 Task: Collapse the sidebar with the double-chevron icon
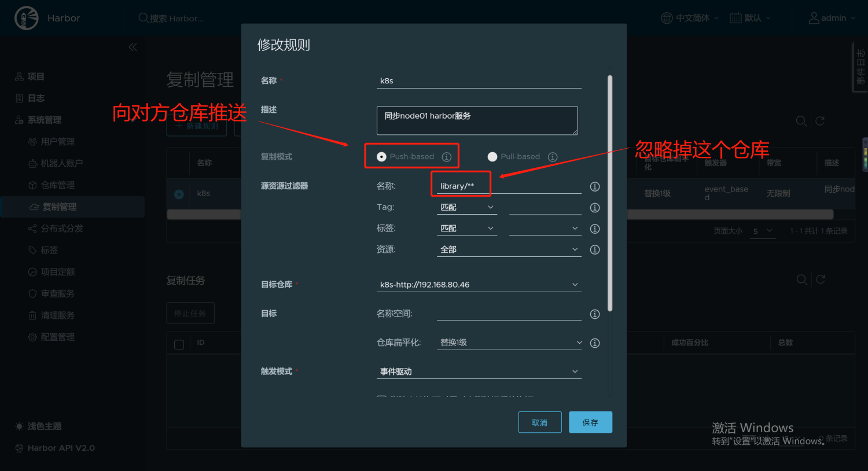tap(133, 47)
